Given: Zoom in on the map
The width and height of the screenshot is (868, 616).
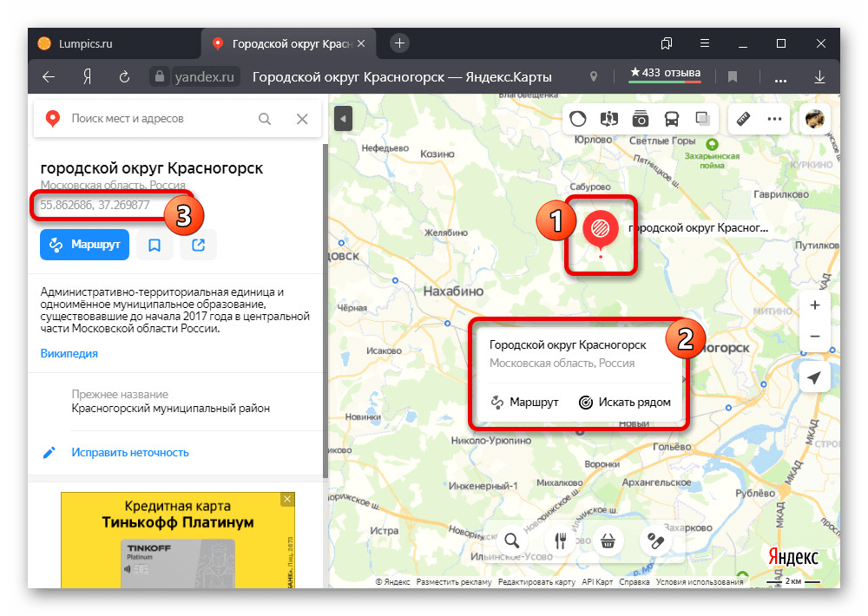Looking at the screenshot, I should coord(814,305).
